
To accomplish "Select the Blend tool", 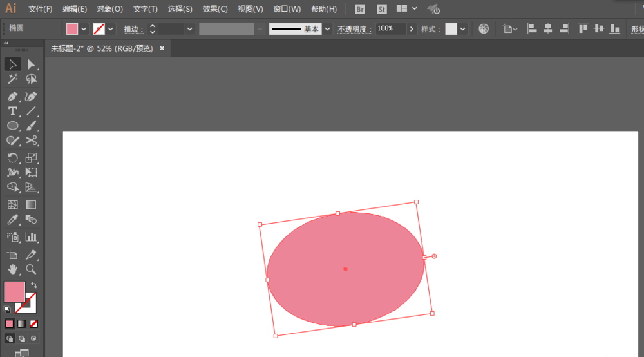I will pyautogui.click(x=31, y=219).
